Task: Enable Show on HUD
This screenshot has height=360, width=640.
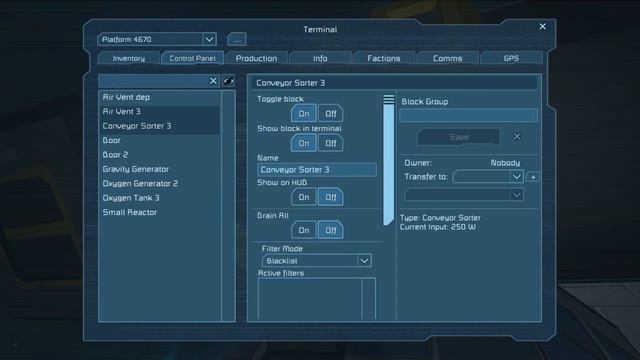Action: click(304, 197)
